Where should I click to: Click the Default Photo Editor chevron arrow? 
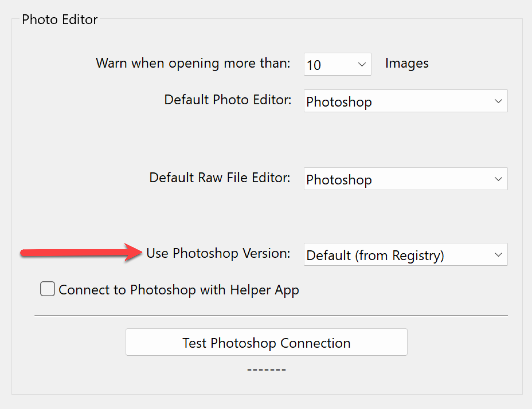click(498, 101)
